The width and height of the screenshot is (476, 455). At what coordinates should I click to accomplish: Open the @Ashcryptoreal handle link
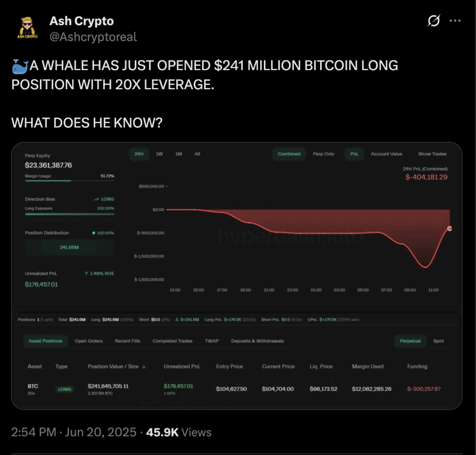[93, 37]
